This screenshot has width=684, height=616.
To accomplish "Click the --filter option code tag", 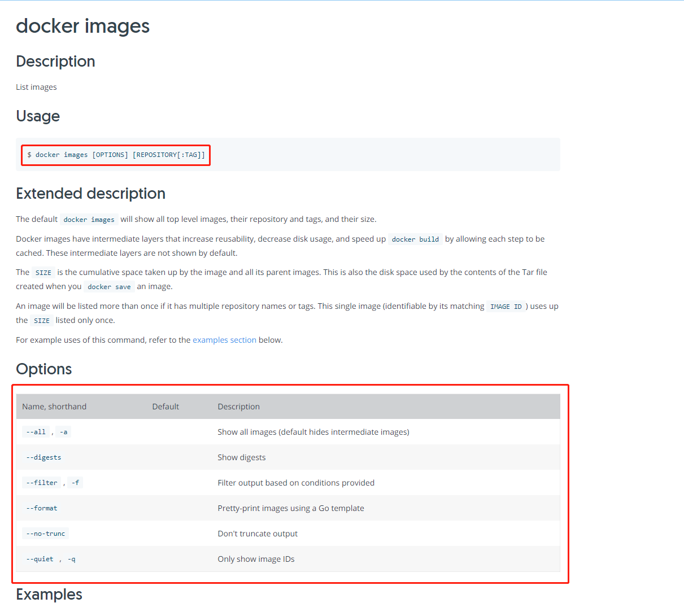I will [x=41, y=483].
